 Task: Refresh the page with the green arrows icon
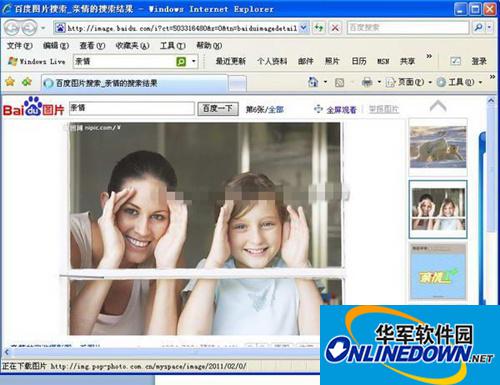(x=319, y=28)
